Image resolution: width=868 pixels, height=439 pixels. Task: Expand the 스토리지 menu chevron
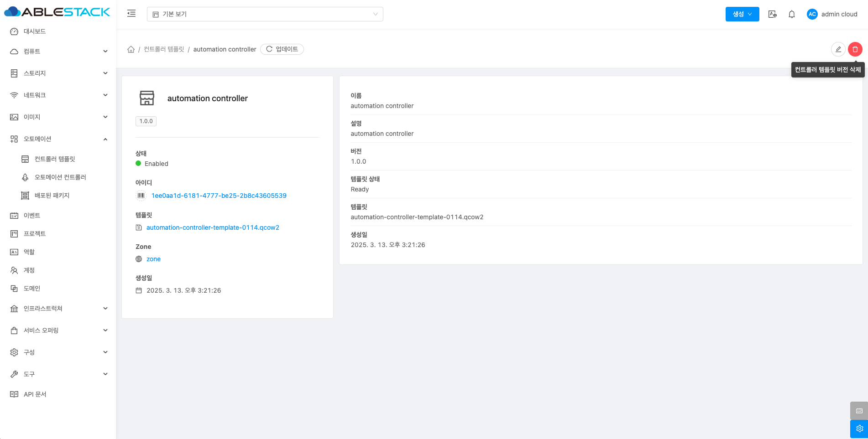[105, 73]
